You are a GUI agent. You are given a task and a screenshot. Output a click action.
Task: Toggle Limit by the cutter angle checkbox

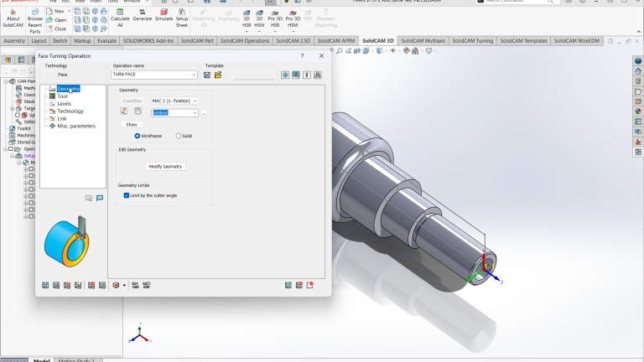[127, 196]
